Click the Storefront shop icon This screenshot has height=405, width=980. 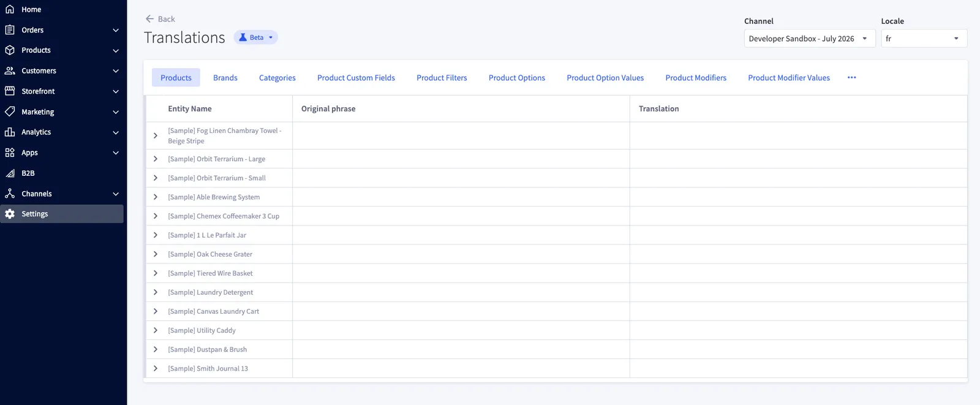10,91
